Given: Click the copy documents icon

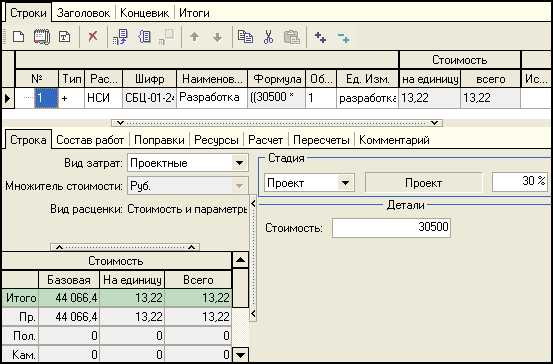Looking at the screenshot, I should 245,36.
